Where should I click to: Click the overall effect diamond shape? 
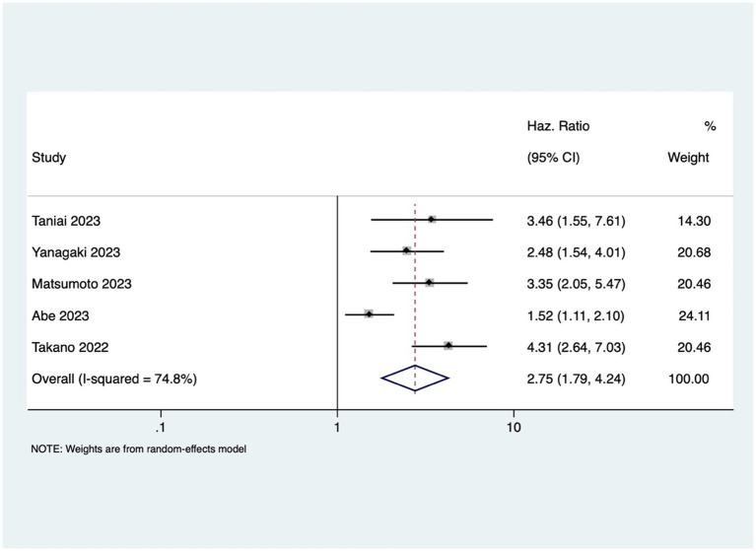coord(415,378)
